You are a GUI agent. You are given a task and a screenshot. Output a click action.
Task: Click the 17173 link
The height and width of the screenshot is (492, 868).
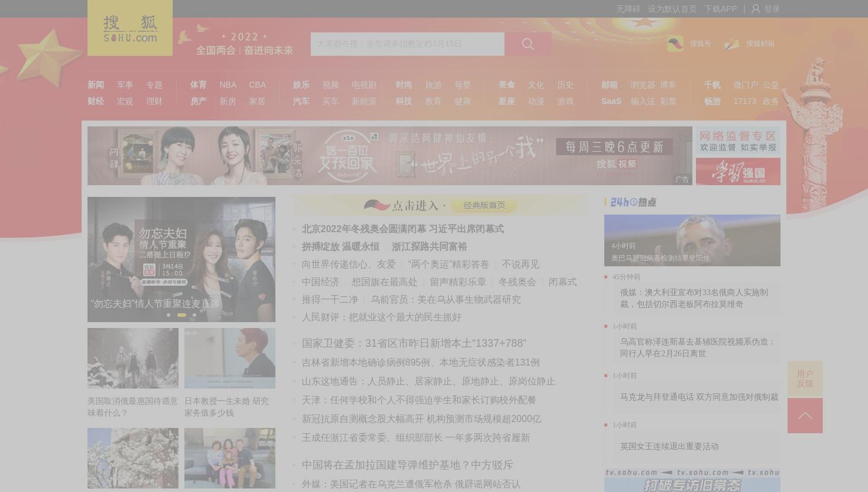(x=745, y=101)
